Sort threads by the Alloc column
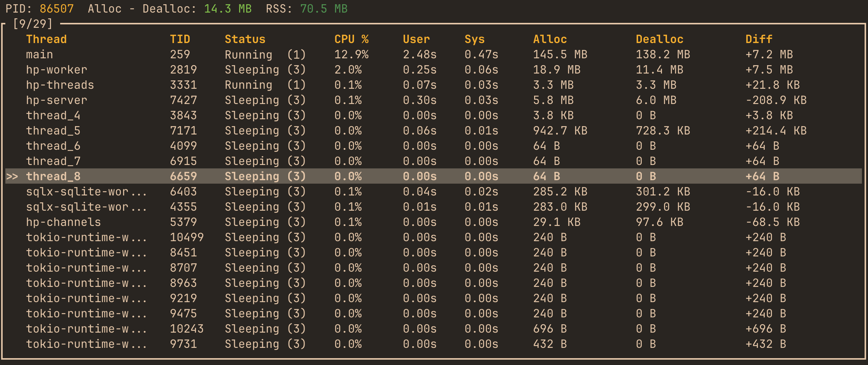Viewport: 868px width, 365px height. (x=550, y=39)
